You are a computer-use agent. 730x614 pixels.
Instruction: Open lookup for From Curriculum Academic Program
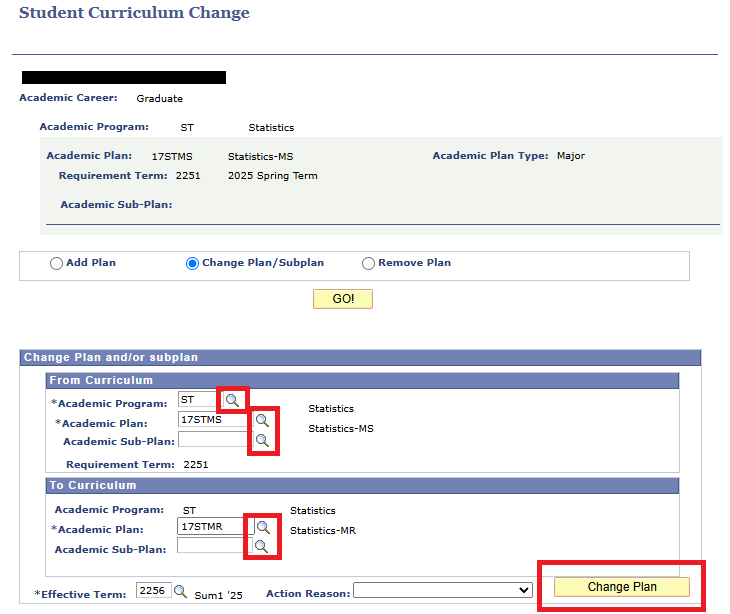pos(232,400)
